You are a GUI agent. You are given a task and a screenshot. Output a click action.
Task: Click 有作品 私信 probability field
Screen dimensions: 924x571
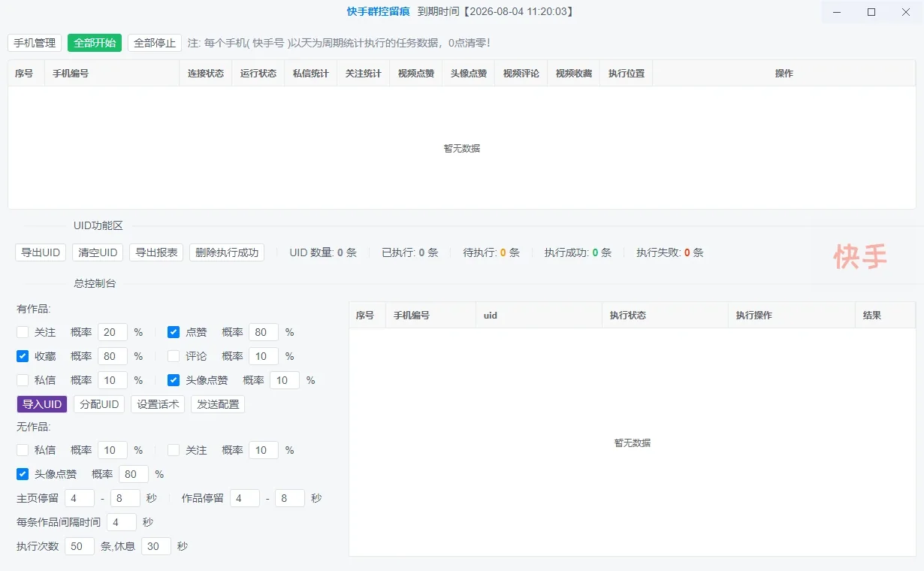[113, 380]
